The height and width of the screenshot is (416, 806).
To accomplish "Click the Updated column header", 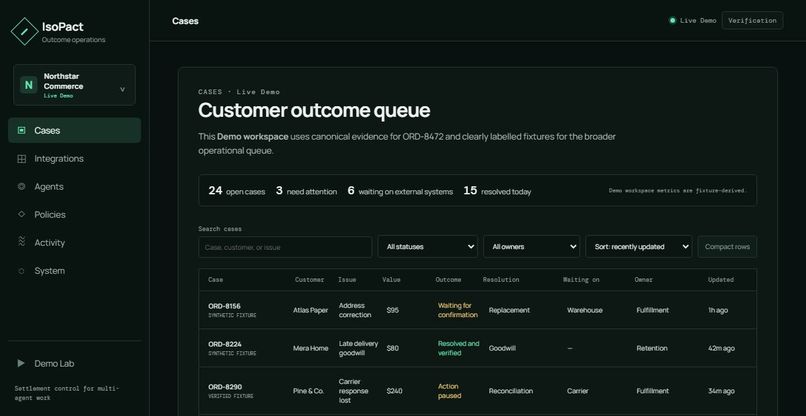I will [x=721, y=280].
